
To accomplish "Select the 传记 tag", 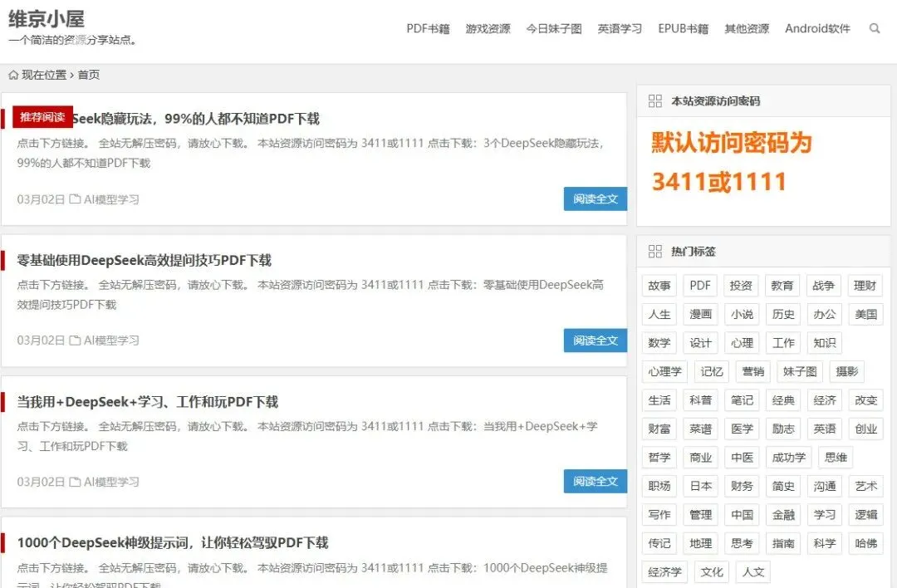I will (659, 543).
